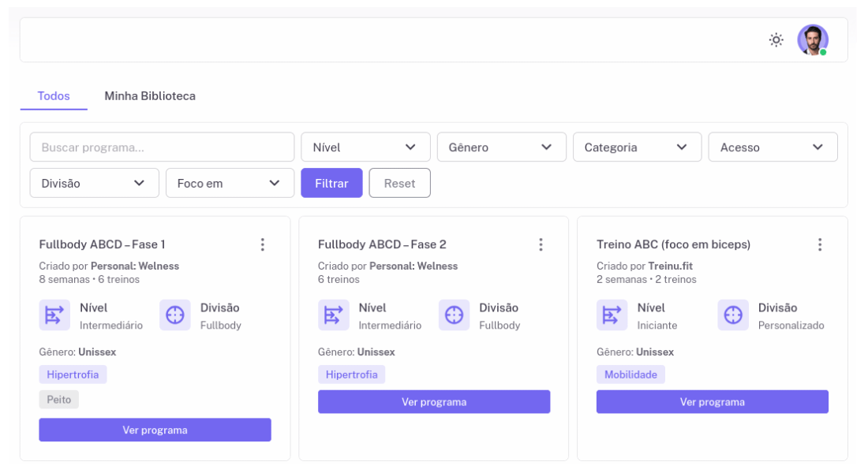Click the Reset filters button

tap(399, 184)
